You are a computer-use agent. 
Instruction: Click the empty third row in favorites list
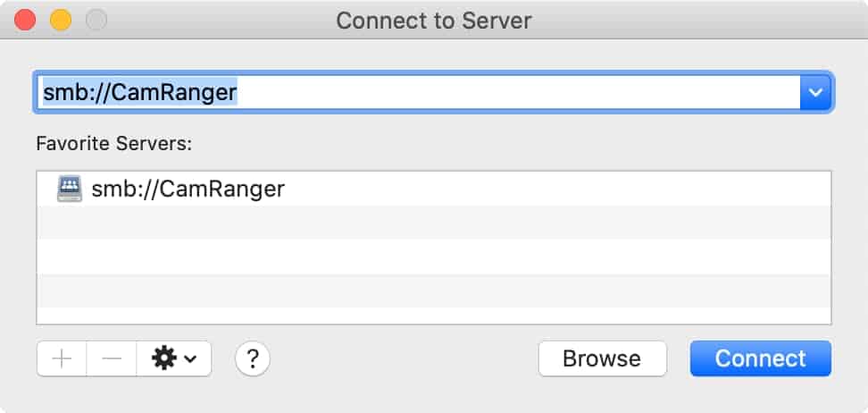[433, 257]
